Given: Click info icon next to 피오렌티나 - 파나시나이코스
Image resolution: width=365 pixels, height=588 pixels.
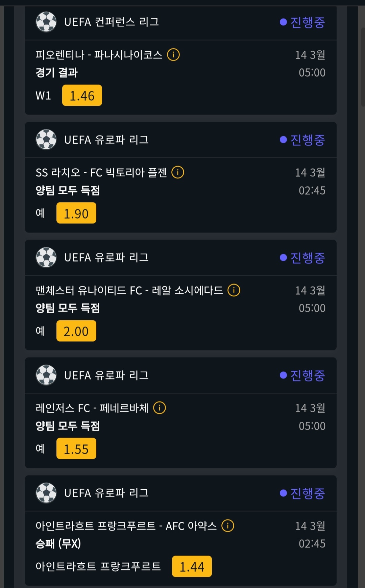Looking at the screenshot, I should tap(173, 54).
